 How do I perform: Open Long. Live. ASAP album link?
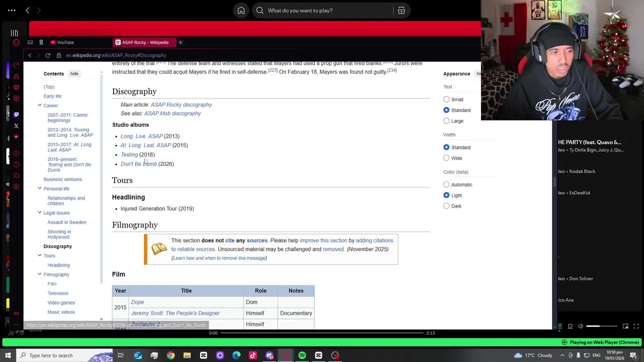(141, 136)
